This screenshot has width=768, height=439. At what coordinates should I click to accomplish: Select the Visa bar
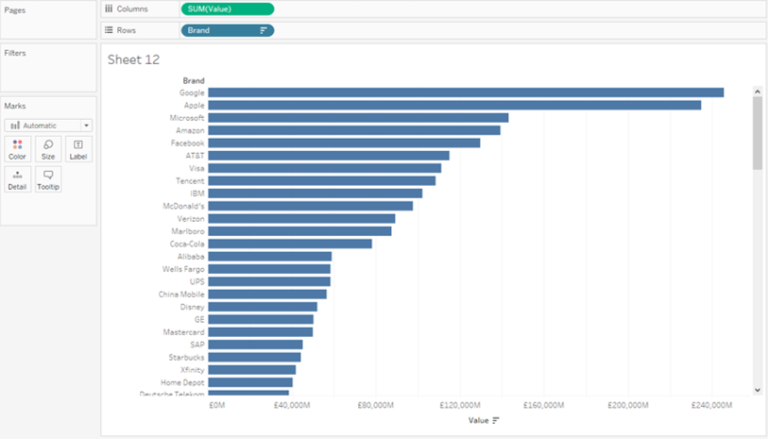pos(325,168)
